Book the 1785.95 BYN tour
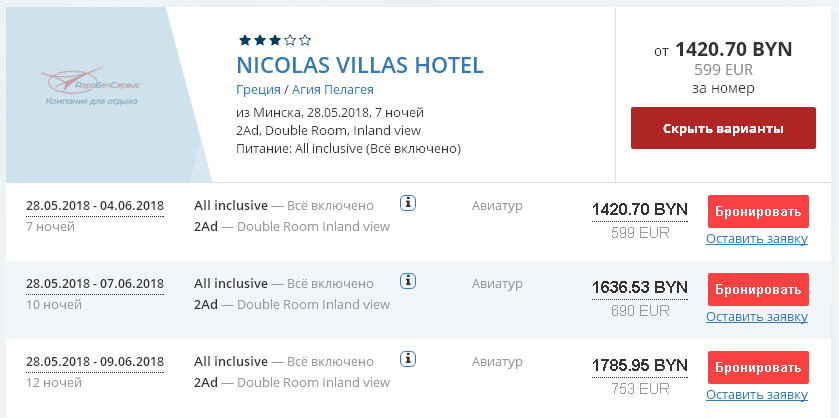839x418 pixels. click(758, 368)
